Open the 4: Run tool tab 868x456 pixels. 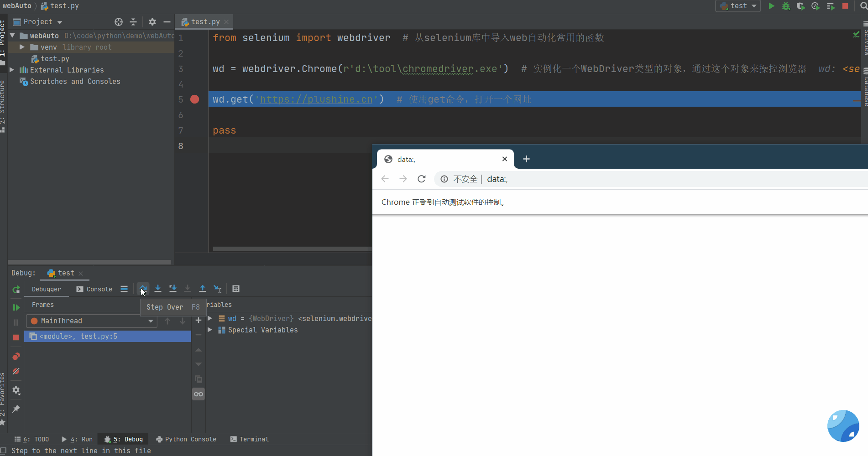77,439
